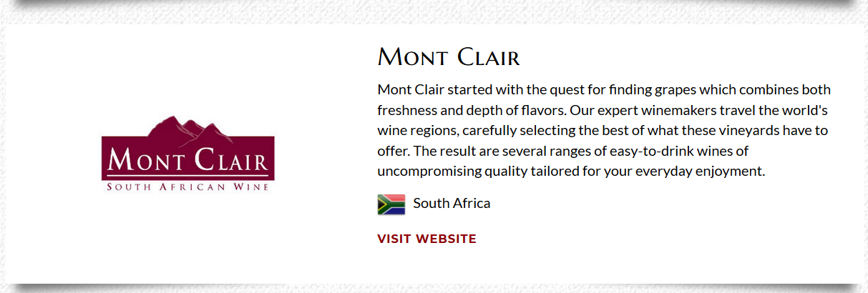
Task: Click the mountain graphic atop the logo
Action: tap(188, 126)
